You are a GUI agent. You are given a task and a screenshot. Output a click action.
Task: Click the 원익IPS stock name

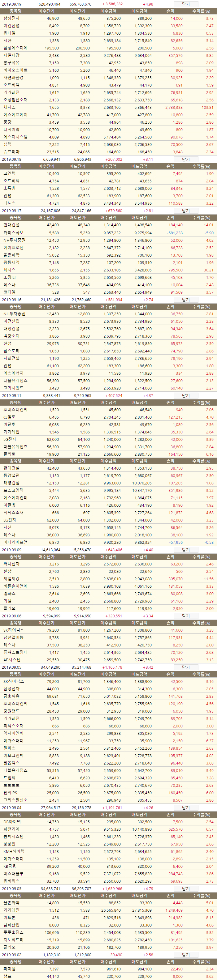(x=11, y=792)
